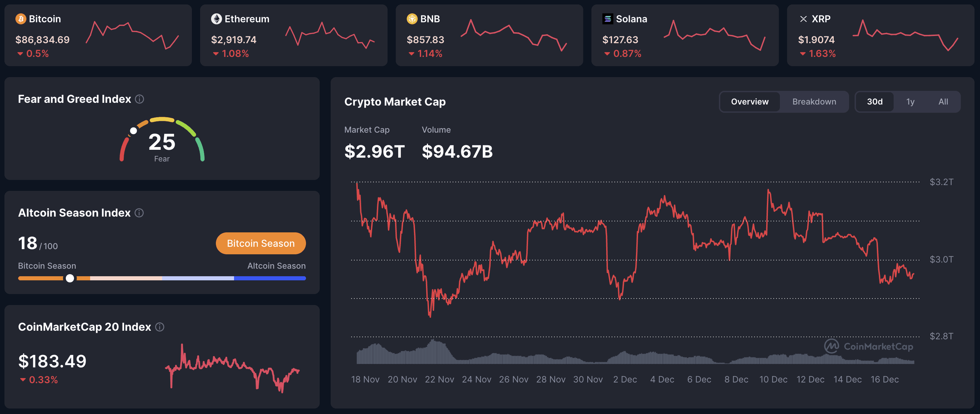
Task: Switch to the Breakdown tab
Action: 814,101
